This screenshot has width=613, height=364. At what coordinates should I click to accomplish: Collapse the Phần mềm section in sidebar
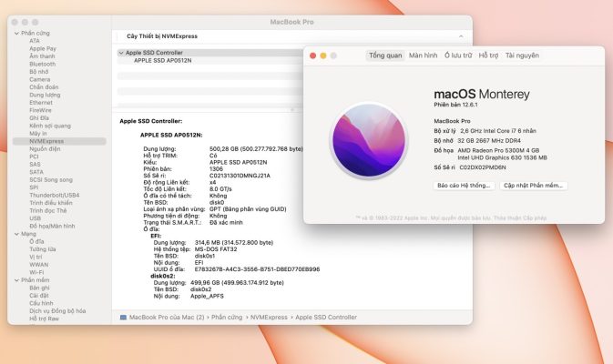coord(16,280)
